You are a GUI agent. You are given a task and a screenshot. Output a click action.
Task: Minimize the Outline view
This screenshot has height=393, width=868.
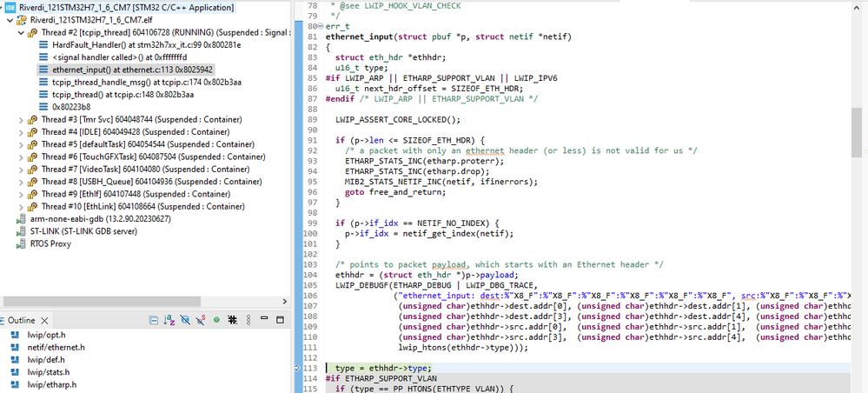tap(264, 318)
